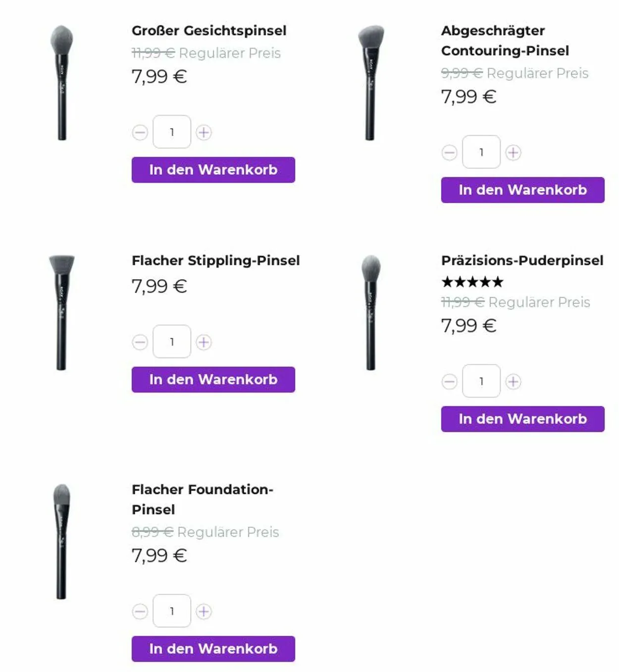
Task: Add Präzisions-Puderpinsel to the Warenkorb
Action: [522, 419]
